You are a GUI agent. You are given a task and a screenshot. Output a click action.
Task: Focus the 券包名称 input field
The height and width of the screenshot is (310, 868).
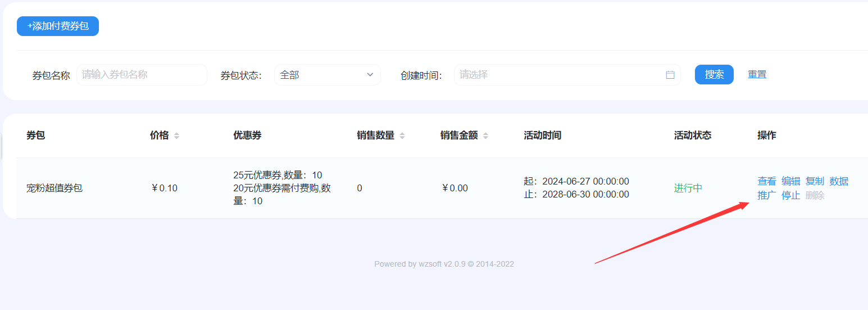click(142, 75)
